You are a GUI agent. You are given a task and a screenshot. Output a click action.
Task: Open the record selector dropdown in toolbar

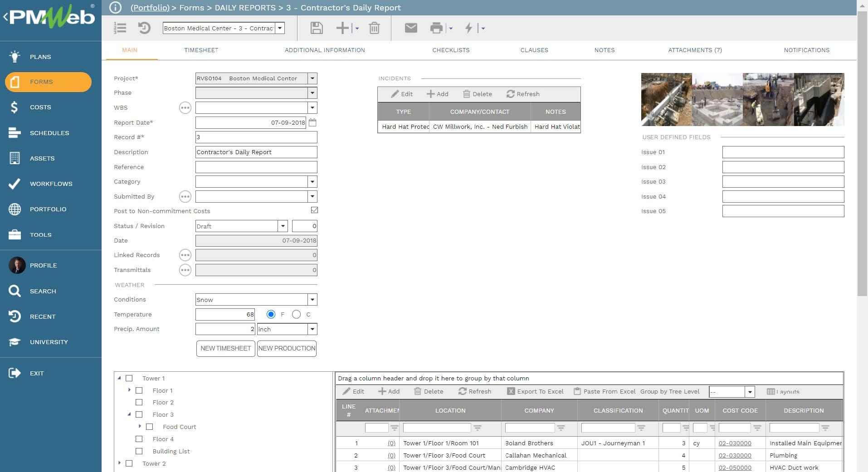(x=280, y=28)
